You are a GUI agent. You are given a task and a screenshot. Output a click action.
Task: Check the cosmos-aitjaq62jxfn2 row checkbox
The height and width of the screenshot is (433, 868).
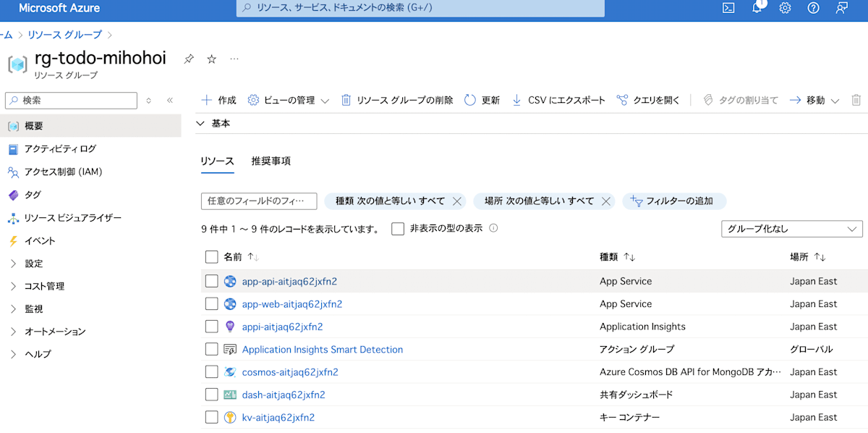[211, 372]
